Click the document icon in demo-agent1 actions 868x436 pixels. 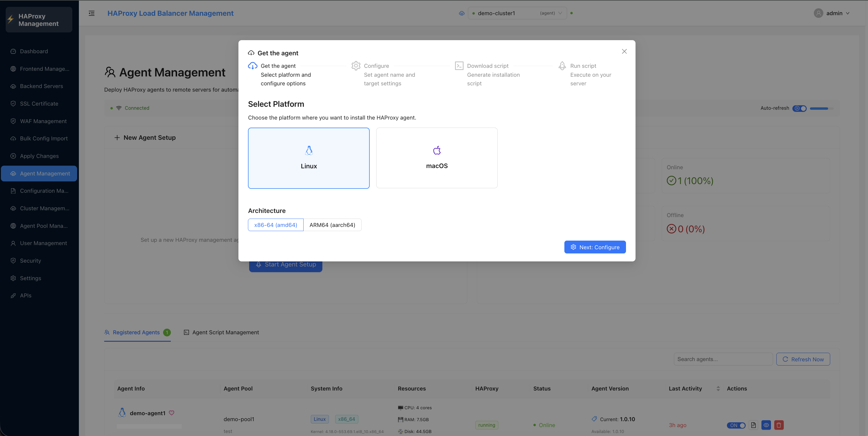753,425
